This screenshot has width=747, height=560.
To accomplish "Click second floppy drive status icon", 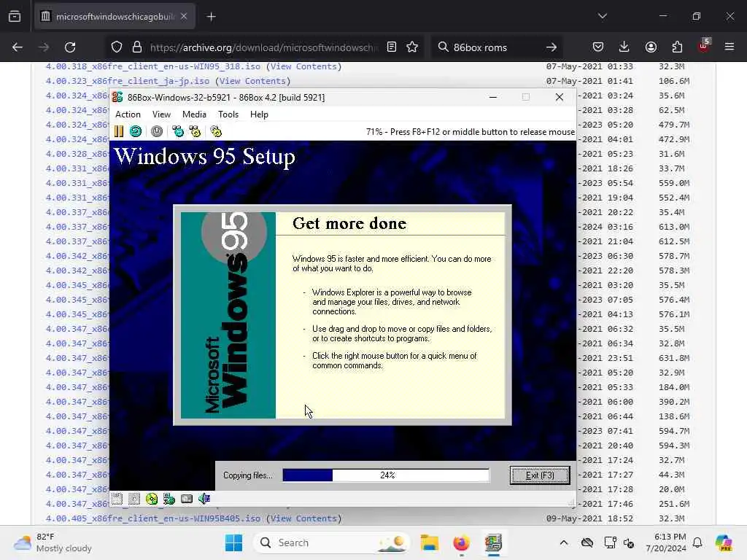I will click(x=134, y=499).
